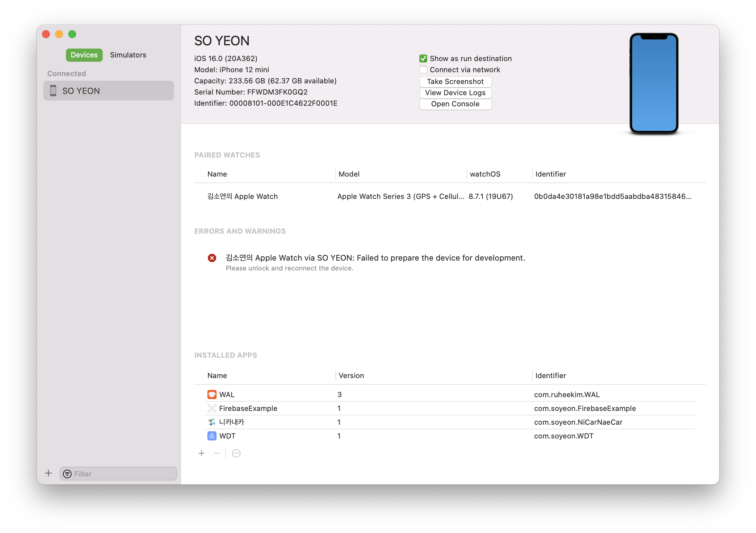Image resolution: width=756 pixels, height=533 pixels.
Task: Click the 니카내카 app icon
Action: click(x=212, y=422)
